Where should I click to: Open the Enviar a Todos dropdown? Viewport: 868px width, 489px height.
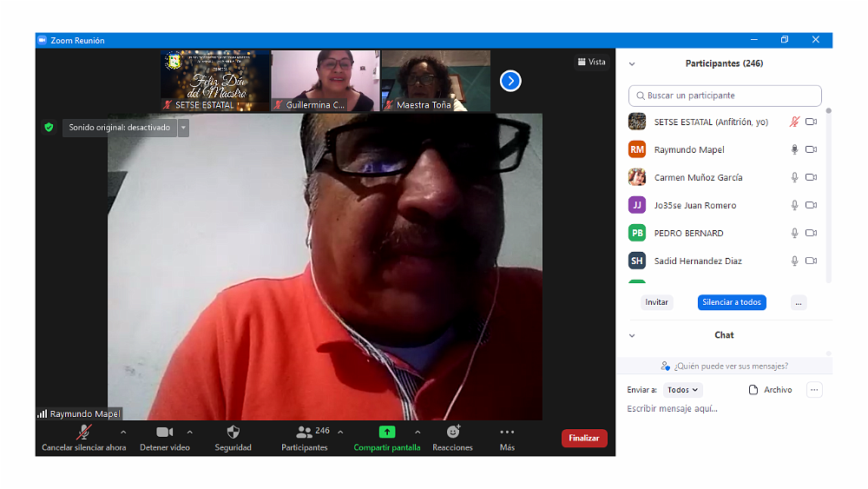click(x=683, y=390)
